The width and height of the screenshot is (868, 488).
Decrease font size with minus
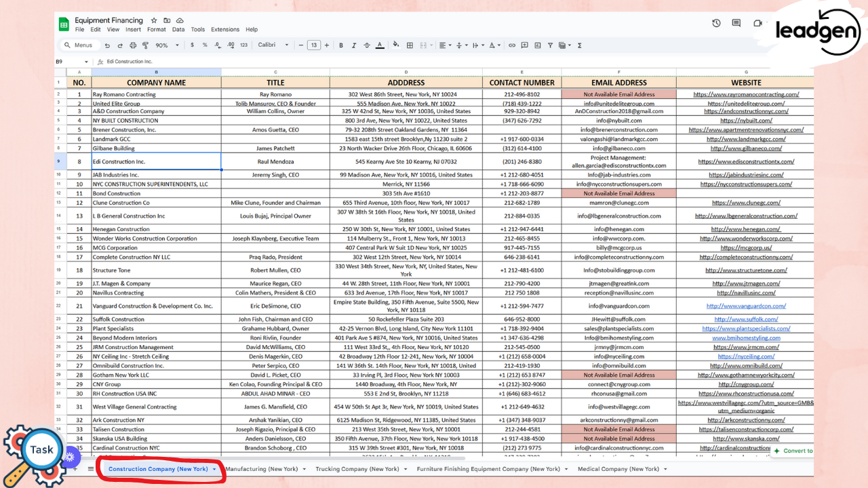click(301, 45)
